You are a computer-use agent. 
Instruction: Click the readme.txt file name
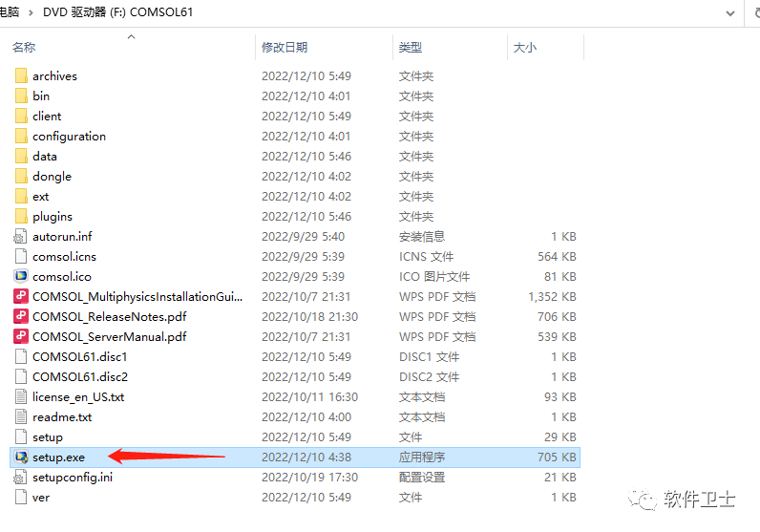click(62, 417)
